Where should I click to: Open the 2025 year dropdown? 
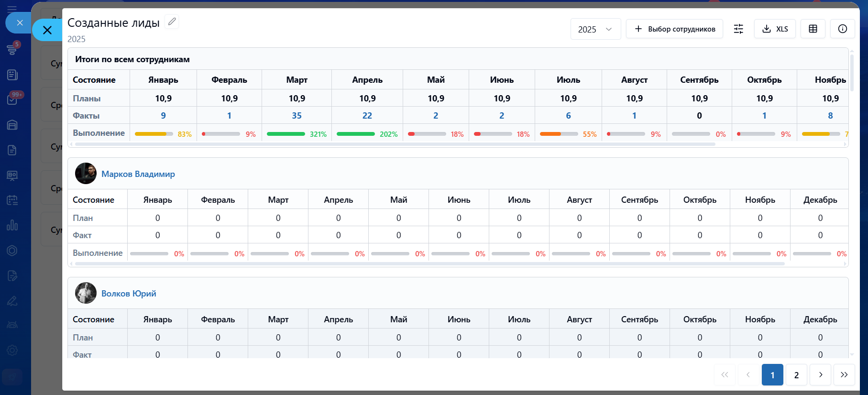point(595,29)
